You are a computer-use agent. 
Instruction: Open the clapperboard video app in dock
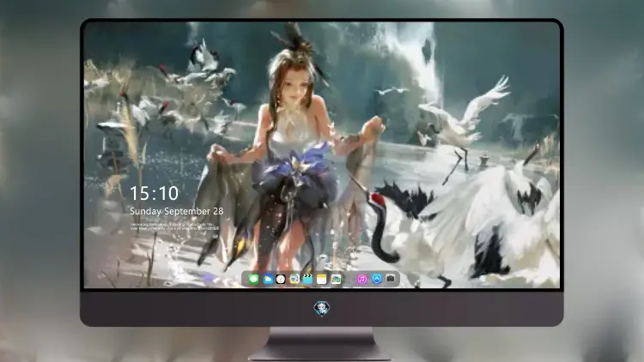[x=308, y=280]
